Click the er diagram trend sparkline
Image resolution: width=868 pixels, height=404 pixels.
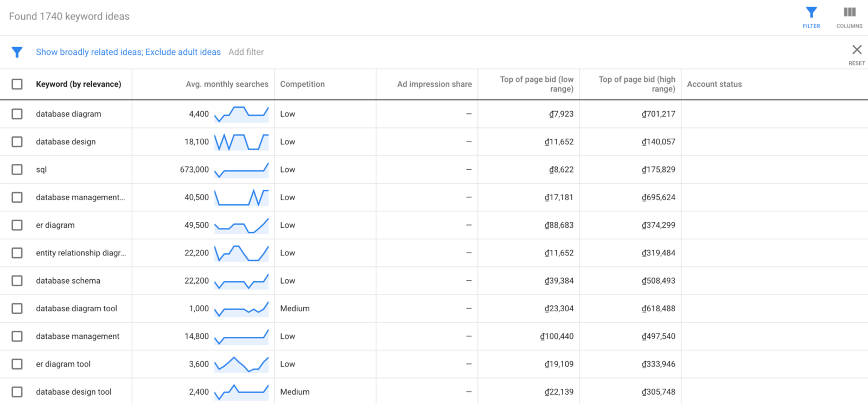click(x=241, y=225)
